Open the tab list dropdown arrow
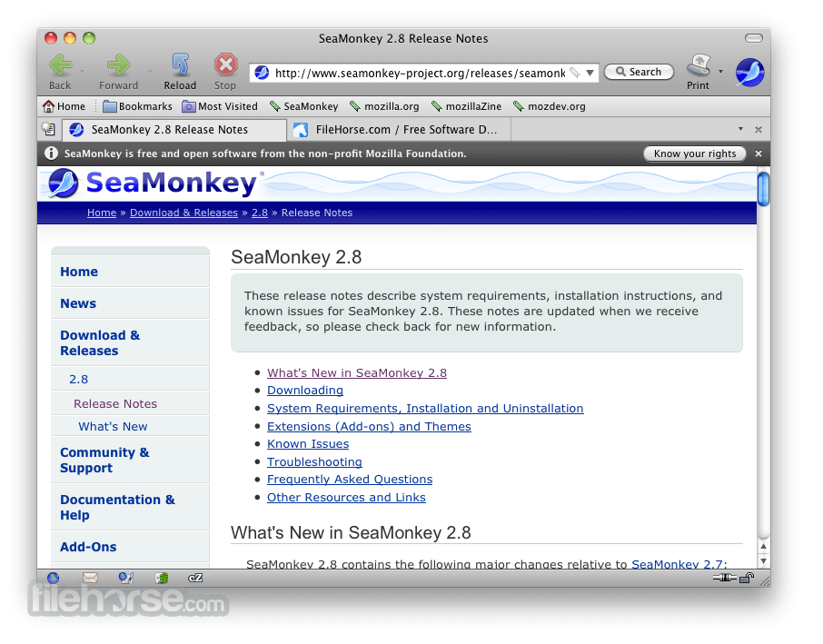Image resolution: width=823 pixels, height=644 pixels. (740, 129)
